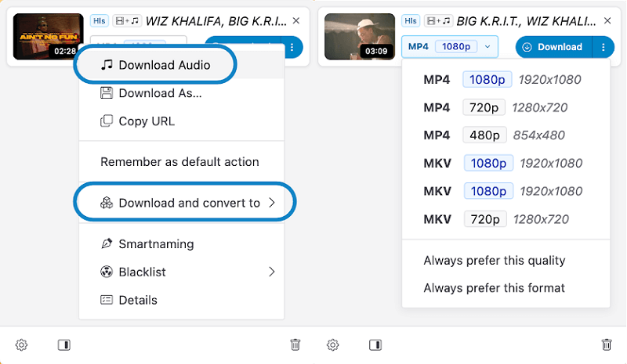Screen dimensions: 627x364
Task: Select second MKV 1080p 1920x1080 option
Action: pyautogui.click(x=506, y=191)
